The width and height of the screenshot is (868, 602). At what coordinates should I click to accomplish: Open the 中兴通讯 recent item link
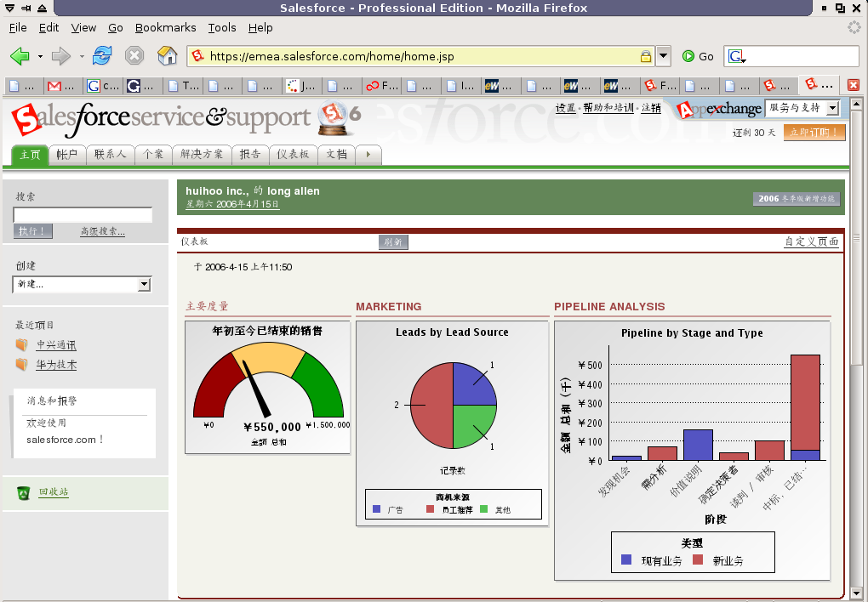pos(56,345)
